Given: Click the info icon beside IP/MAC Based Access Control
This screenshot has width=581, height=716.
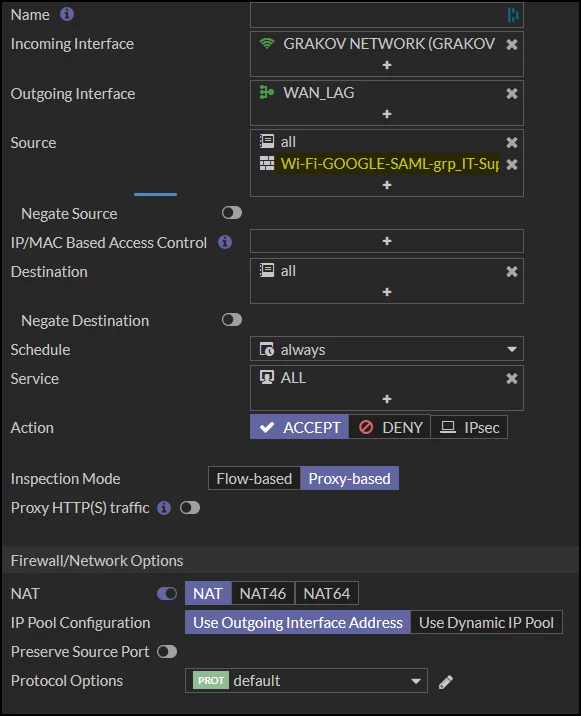Looking at the screenshot, I should [x=224, y=242].
